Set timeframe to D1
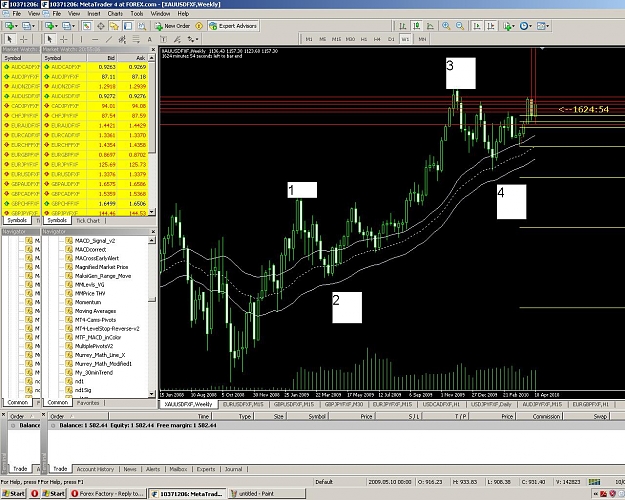Viewport: 625px width, 500px height. click(391, 39)
